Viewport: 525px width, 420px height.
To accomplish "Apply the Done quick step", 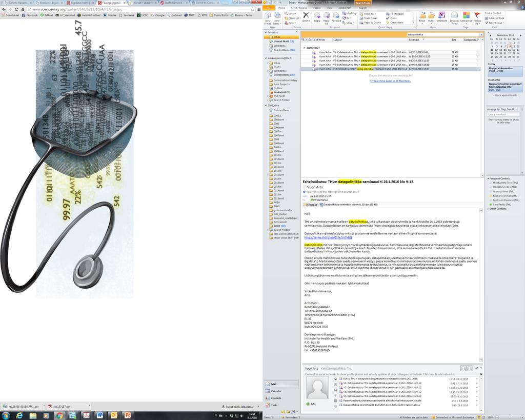I will point(391,18).
